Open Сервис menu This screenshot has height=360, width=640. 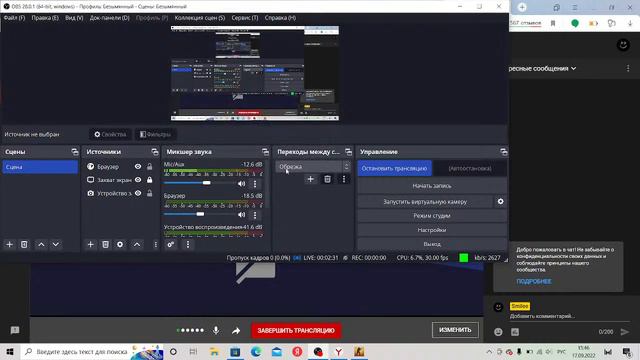(x=245, y=18)
